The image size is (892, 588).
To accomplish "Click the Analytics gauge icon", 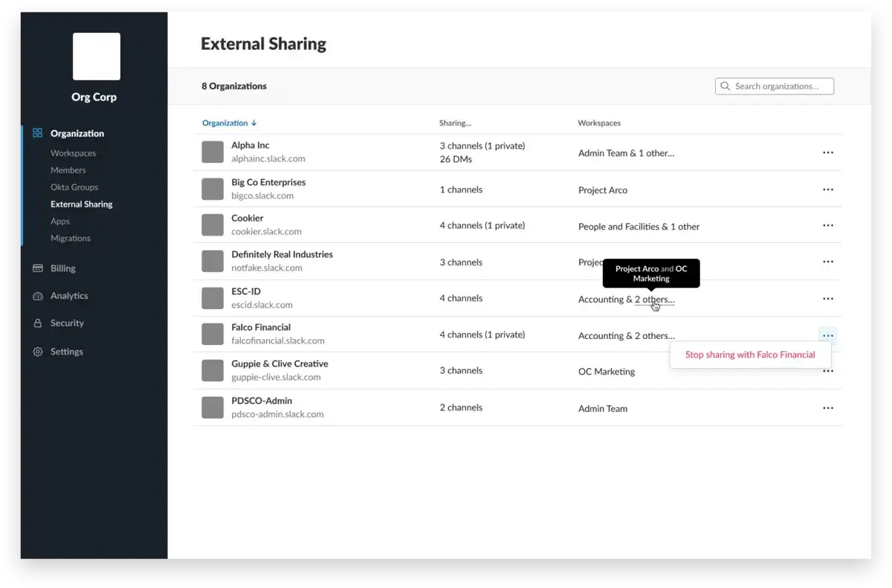I will point(38,296).
